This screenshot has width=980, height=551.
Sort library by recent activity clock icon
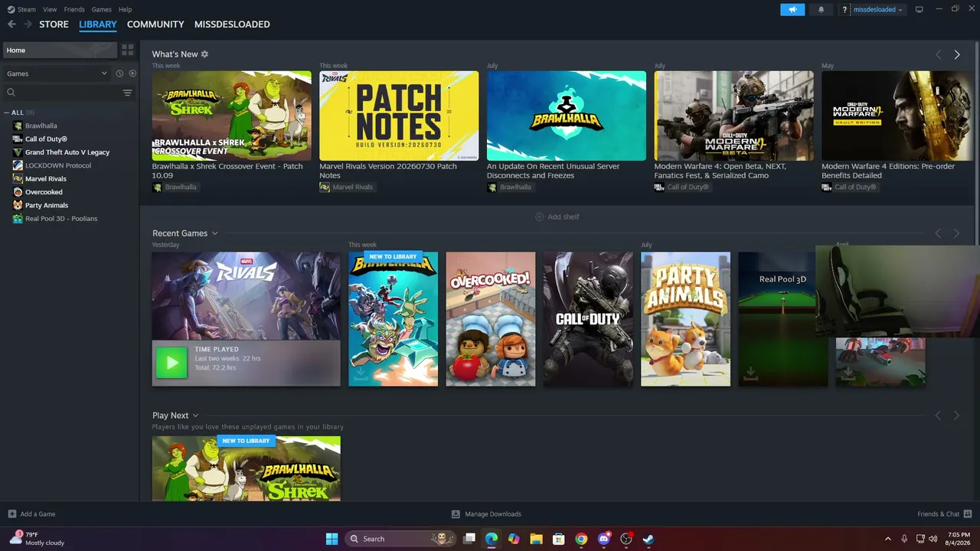(119, 73)
